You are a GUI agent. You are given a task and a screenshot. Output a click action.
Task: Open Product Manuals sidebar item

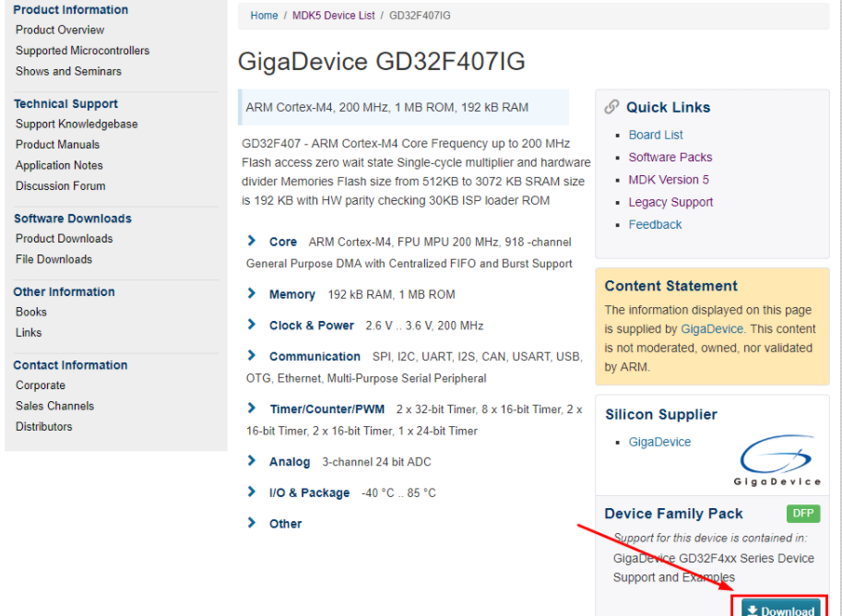tap(57, 145)
